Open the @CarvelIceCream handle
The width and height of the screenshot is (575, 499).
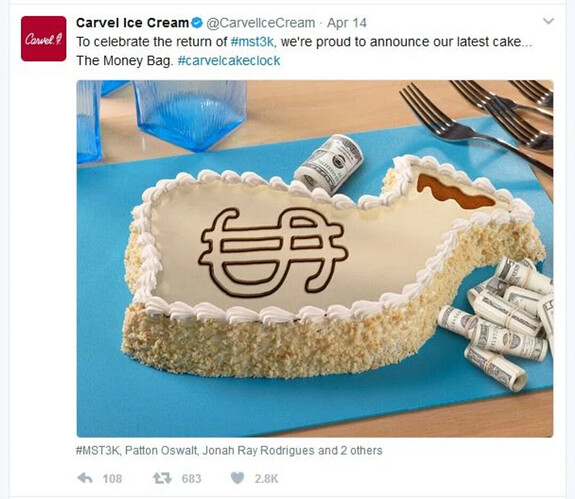click(261, 23)
